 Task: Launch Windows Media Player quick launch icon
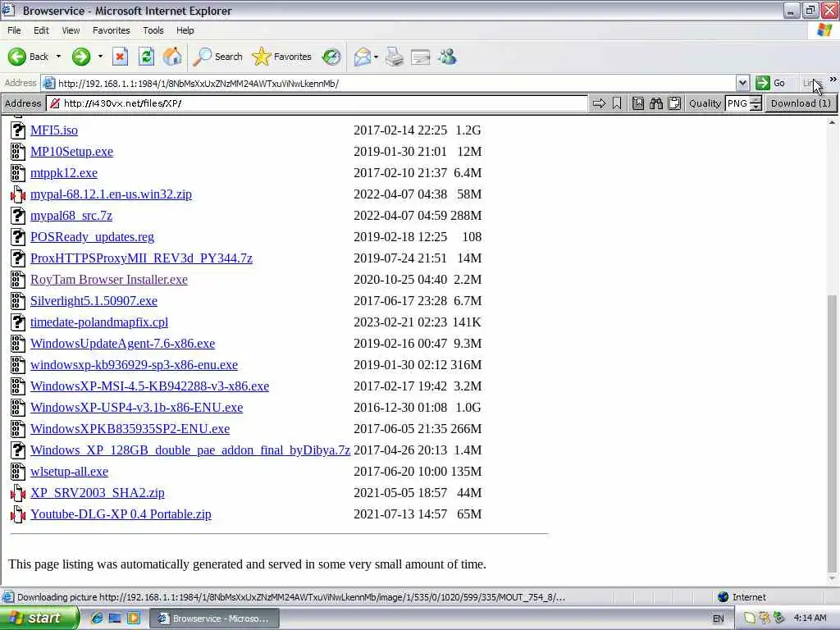point(134,619)
